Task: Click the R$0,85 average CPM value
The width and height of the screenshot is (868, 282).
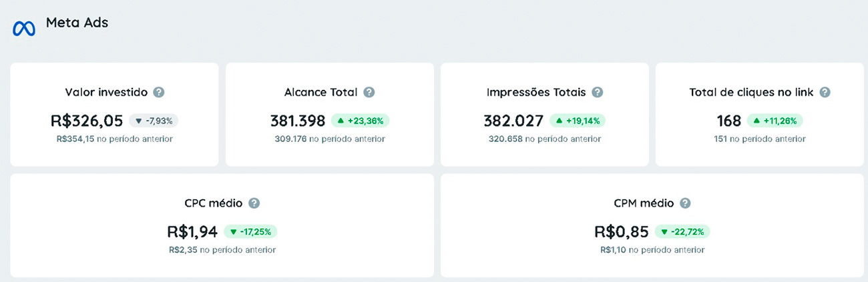Action: pyautogui.click(x=622, y=232)
